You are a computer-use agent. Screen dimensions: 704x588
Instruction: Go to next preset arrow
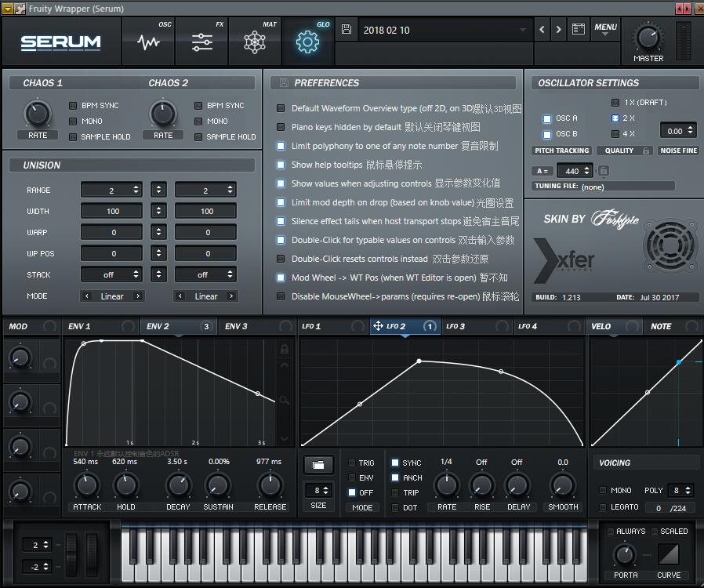[558, 30]
